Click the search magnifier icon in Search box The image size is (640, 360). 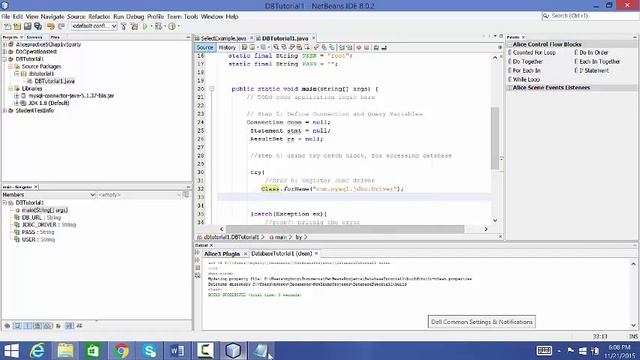point(546,16)
